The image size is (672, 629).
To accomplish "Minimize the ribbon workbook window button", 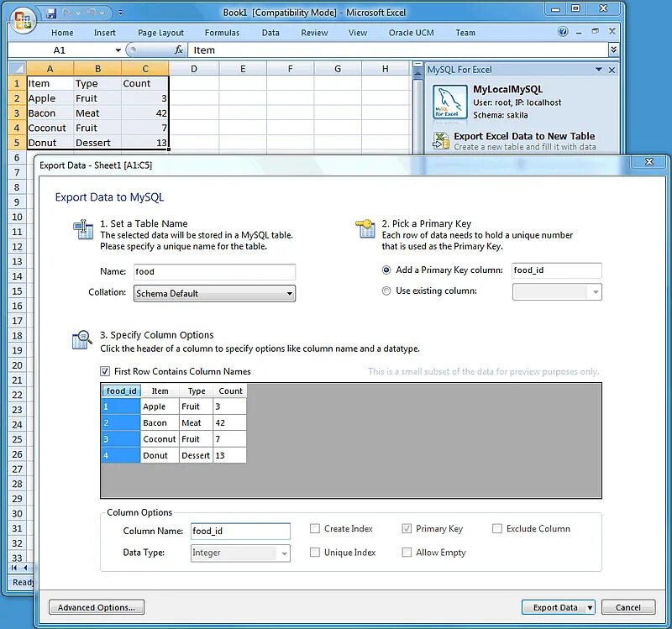I will click(580, 32).
